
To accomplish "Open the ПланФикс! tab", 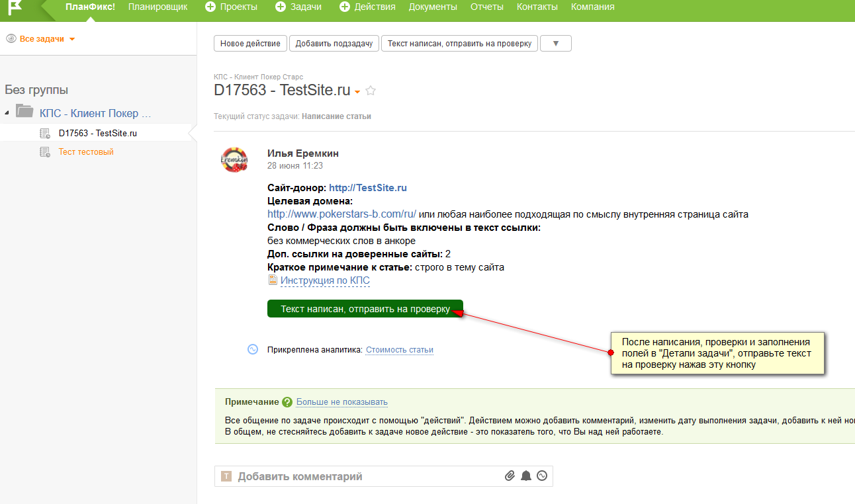I will click(x=90, y=7).
